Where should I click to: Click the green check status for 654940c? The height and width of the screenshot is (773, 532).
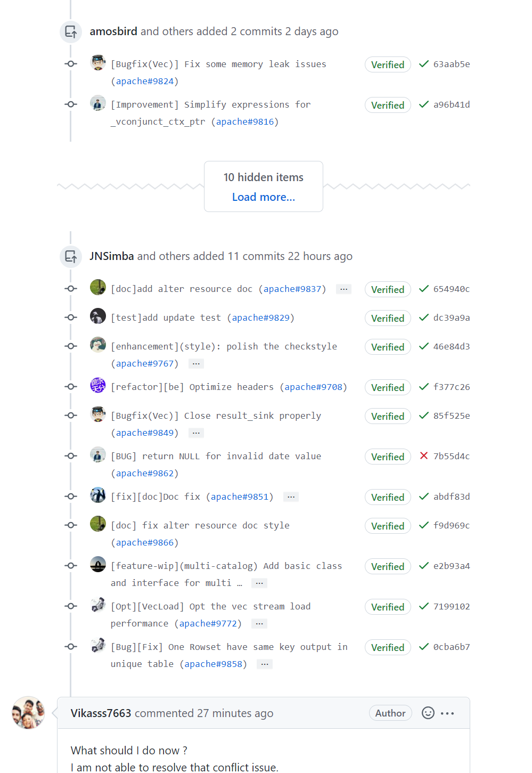pyautogui.click(x=424, y=289)
